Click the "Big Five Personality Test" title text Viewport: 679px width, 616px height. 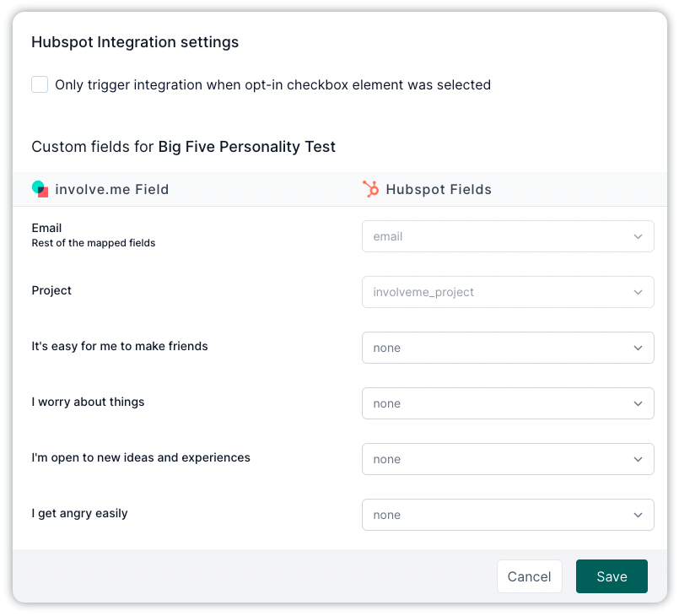(247, 147)
